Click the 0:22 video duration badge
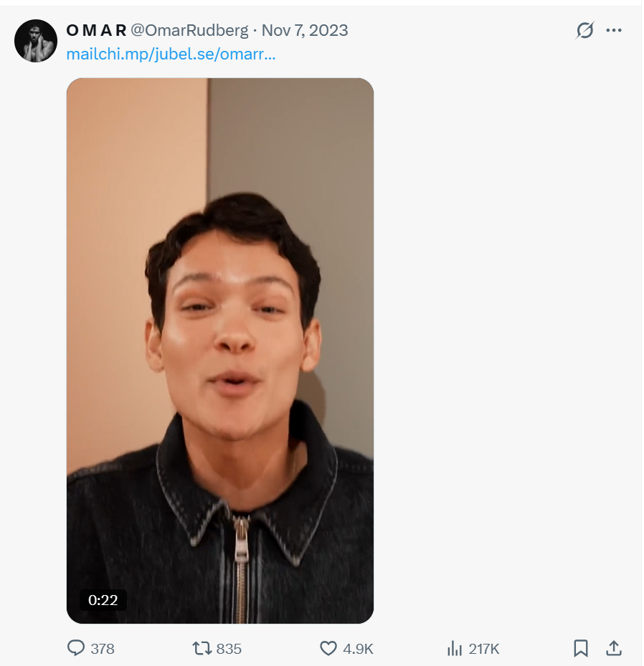The height and width of the screenshot is (666, 644). pyautogui.click(x=103, y=600)
